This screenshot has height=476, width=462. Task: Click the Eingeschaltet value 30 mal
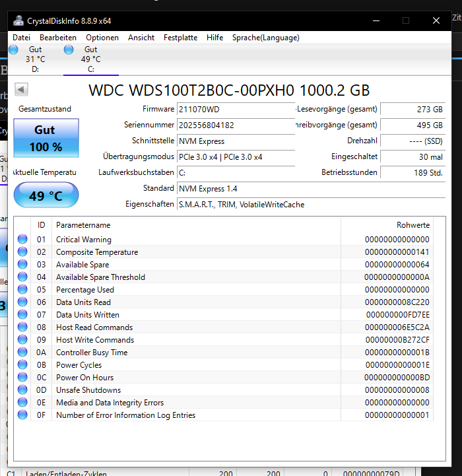[x=412, y=157]
